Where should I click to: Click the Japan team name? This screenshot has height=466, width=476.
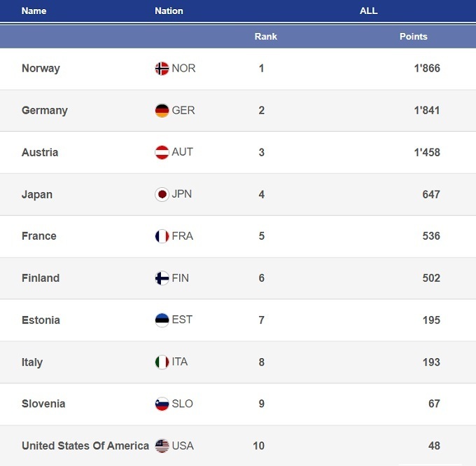pos(37,195)
